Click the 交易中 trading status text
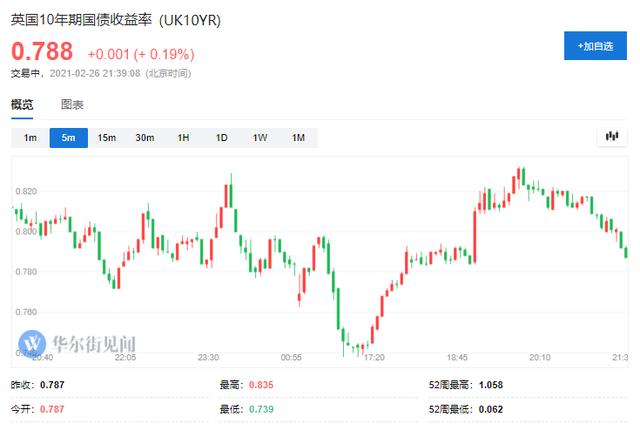Screen dimensions: 640x437 25,73
